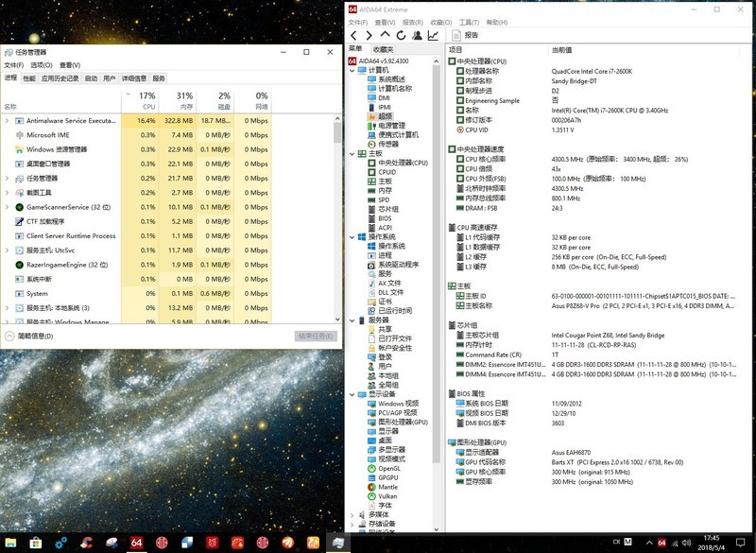Expand GameScannerService (32 位) process row
This screenshot has height=553, width=756.
(x=7, y=207)
